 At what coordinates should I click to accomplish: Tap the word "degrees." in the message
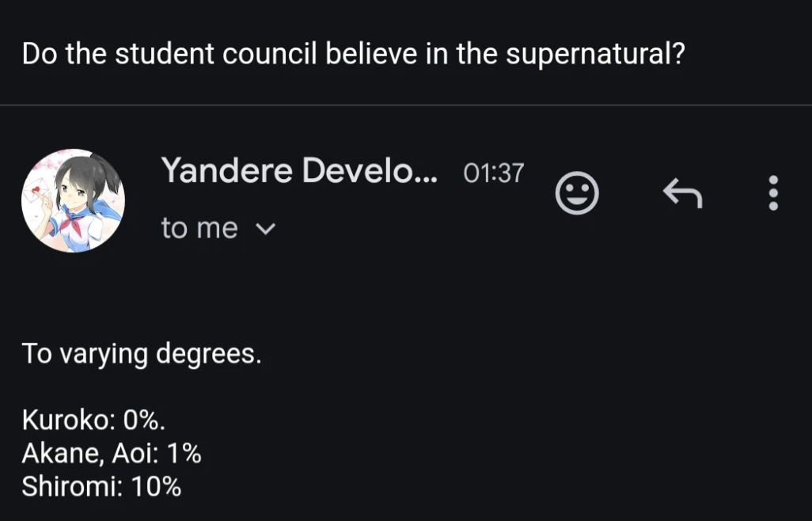(x=209, y=354)
